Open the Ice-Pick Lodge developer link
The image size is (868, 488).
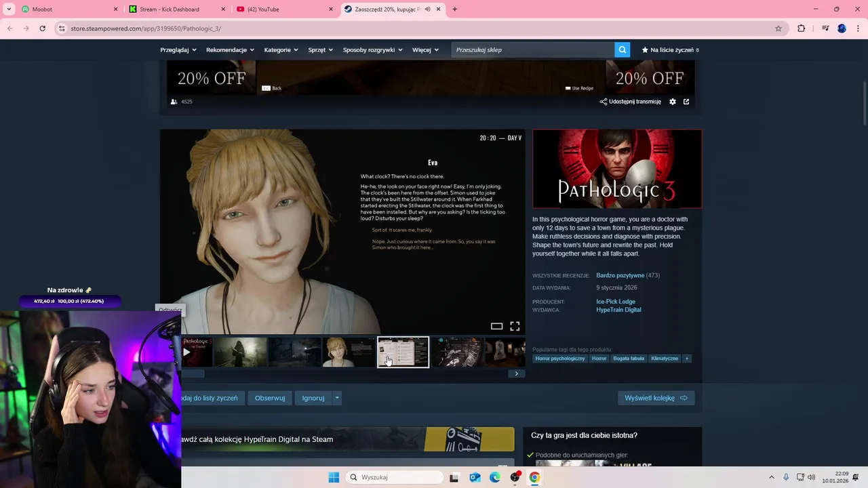616,302
